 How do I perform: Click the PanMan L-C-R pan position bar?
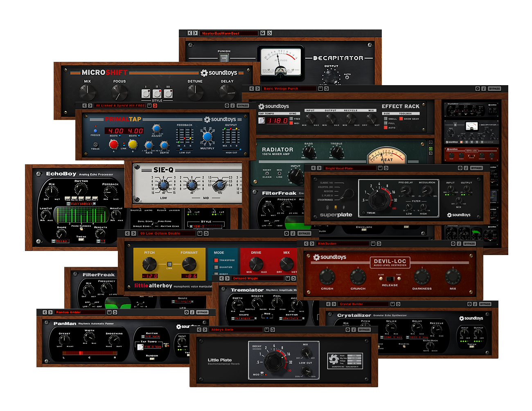[x=89, y=353]
